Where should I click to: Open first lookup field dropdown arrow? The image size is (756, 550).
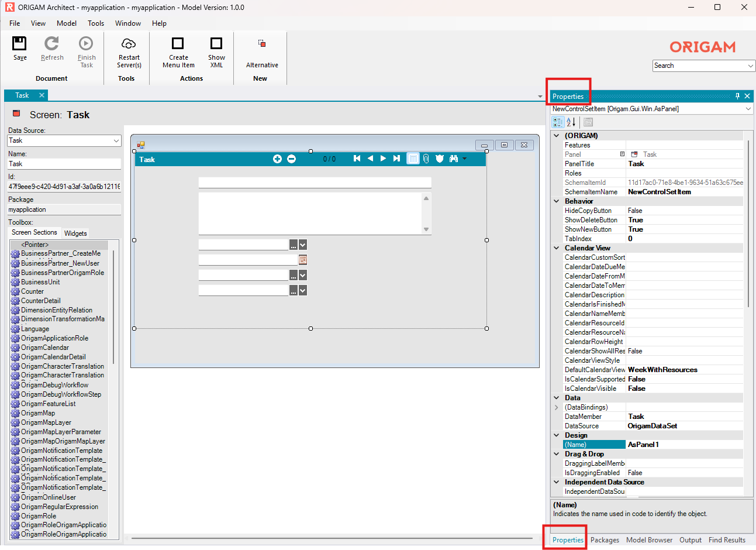pyautogui.click(x=303, y=245)
